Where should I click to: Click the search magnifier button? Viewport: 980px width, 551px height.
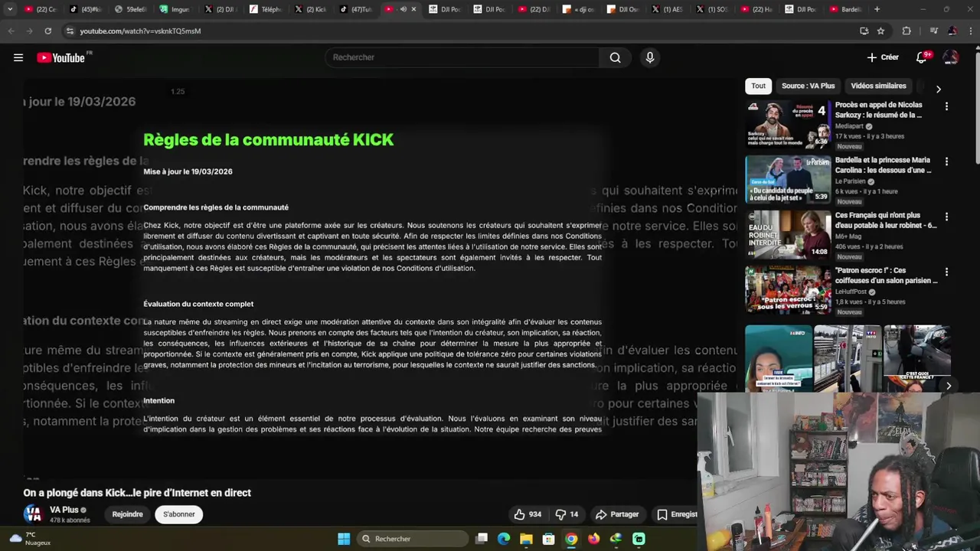click(615, 57)
